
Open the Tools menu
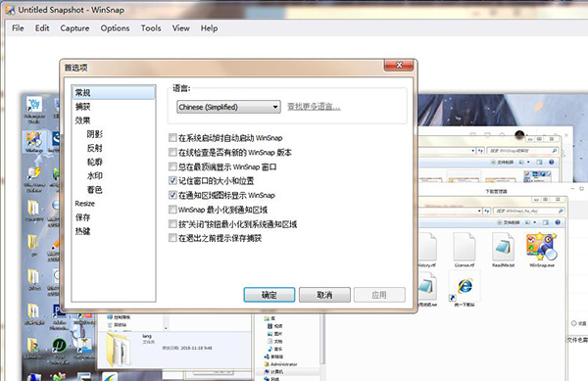151,28
